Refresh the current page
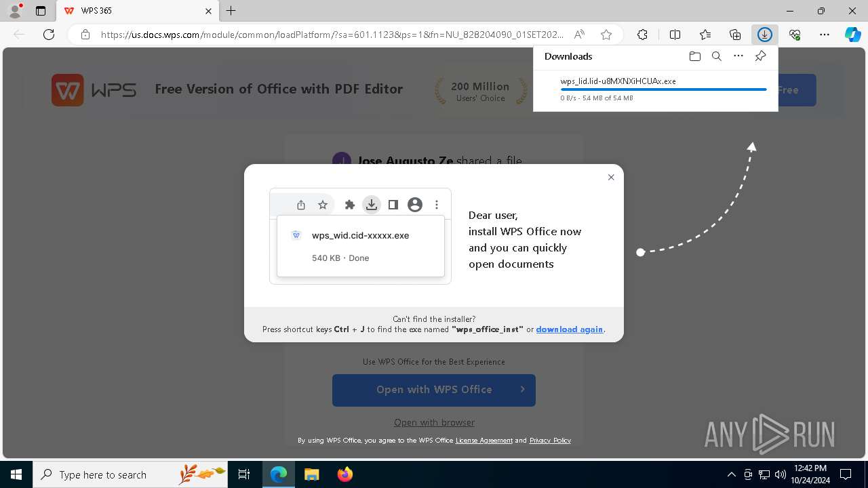The height and width of the screenshot is (488, 868). [x=49, y=35]
